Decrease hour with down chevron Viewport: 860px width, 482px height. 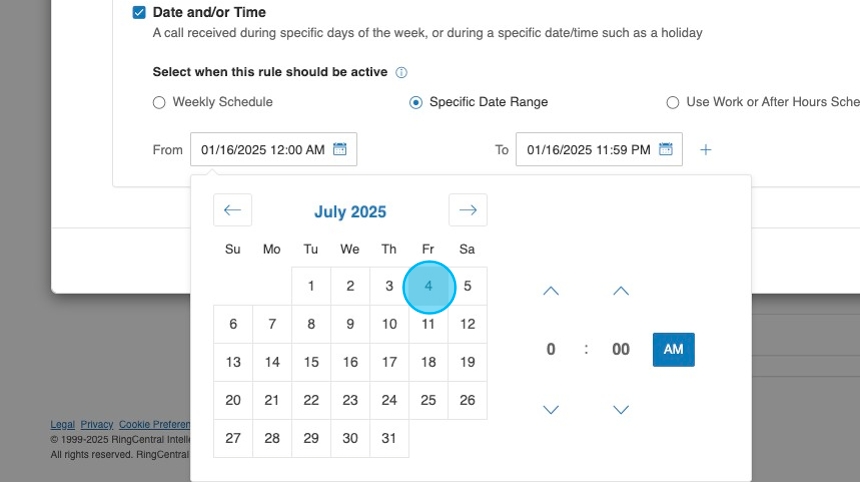551,409
